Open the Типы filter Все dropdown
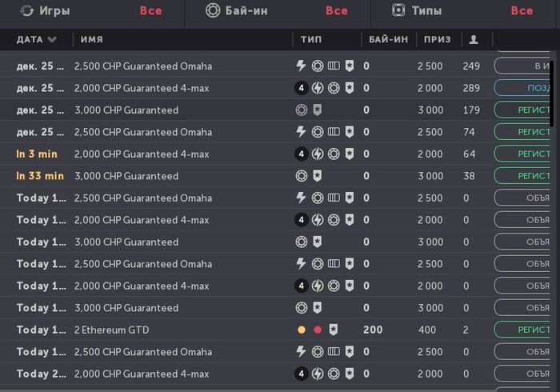This screenshot has width=560, height=392. pos(522,10)
